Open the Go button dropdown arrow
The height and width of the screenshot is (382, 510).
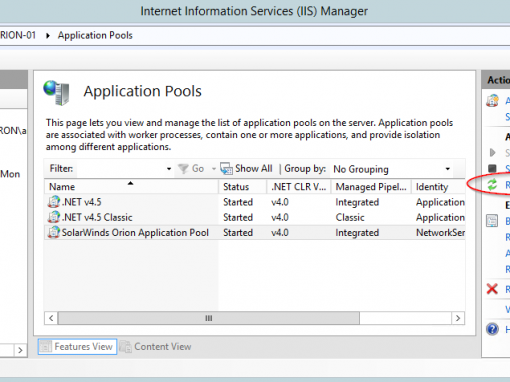(214, 169)
